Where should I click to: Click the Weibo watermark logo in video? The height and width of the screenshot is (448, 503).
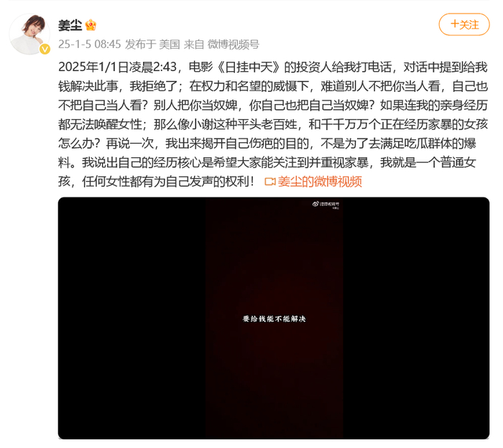coord(326,204)
